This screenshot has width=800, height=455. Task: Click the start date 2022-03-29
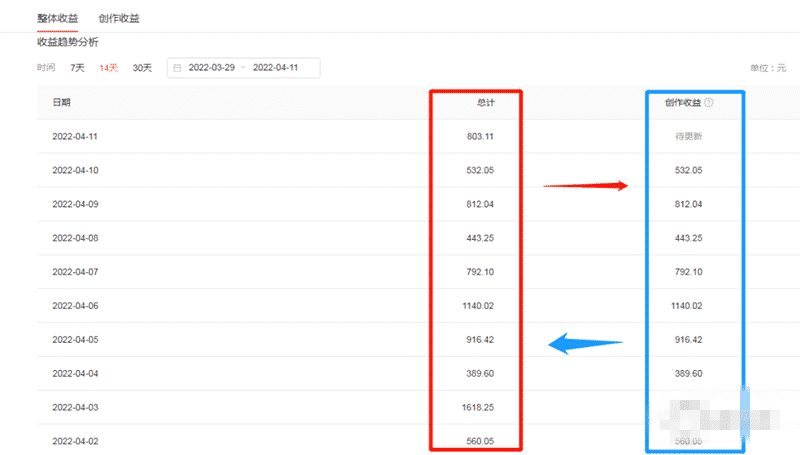(x=212, y=67)
